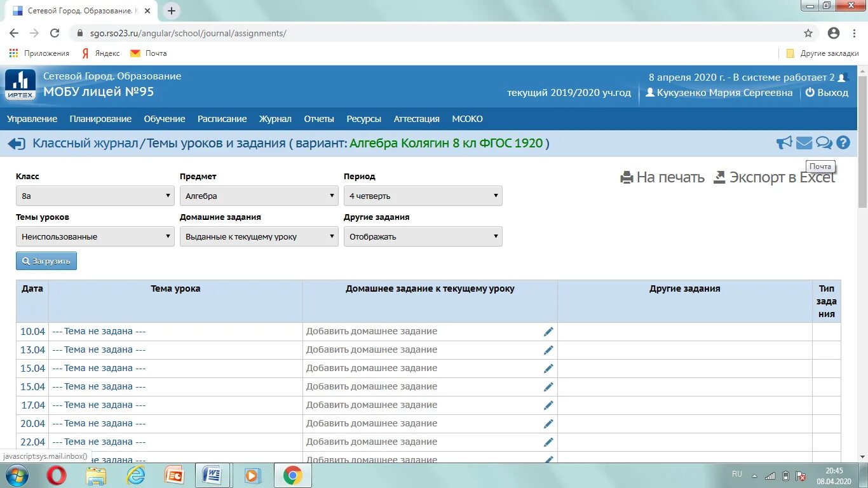This screenshot has height=488, width=868.
Task: Click the Загрузить button
Action: point(46,261)
